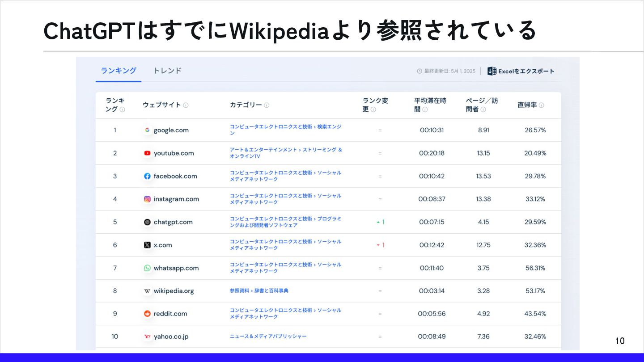Select the ランキング tab
The width and height of the screenshot is (644, 362).
119,71
